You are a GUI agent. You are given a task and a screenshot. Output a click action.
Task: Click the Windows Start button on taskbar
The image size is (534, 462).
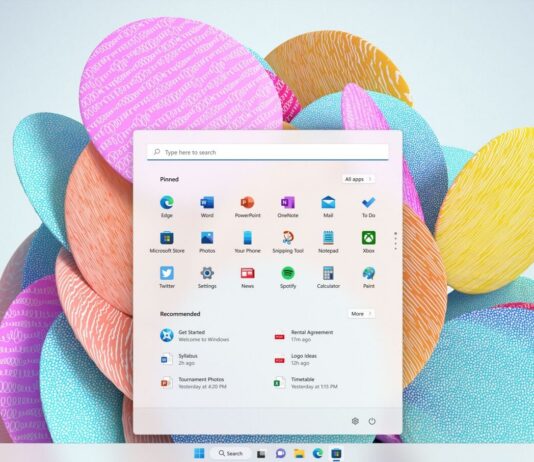tap(199, 453)
